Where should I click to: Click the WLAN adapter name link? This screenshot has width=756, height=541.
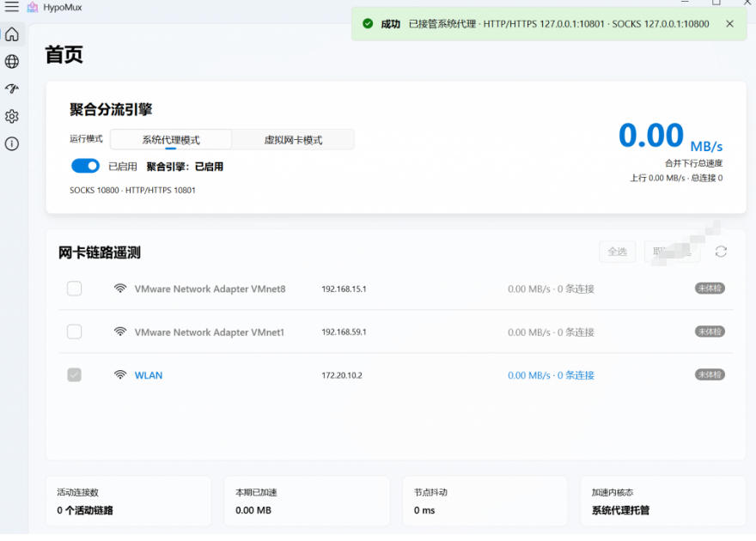click(x=149, y=375)
